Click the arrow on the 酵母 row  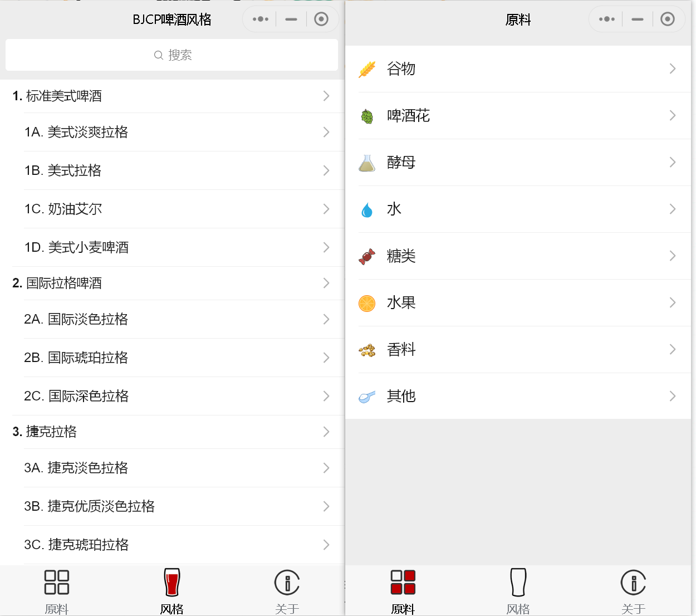pyautogui.click(x=673, y=162)
